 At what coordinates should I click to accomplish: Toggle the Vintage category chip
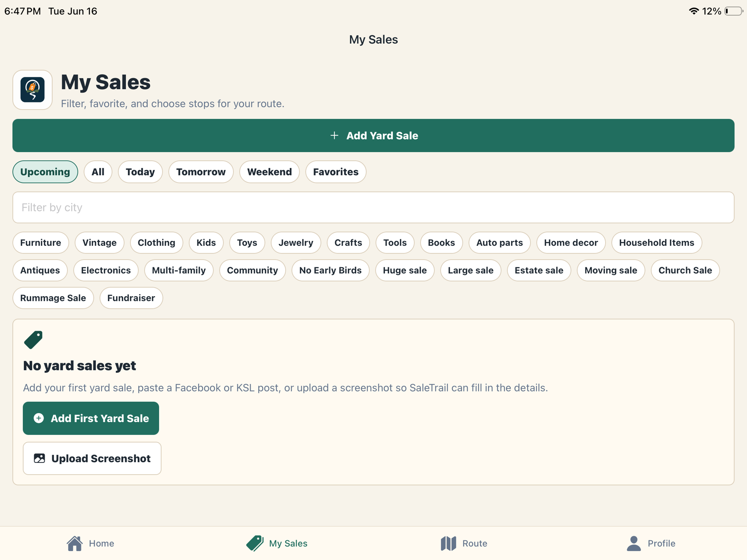click(x=99, y=243)
